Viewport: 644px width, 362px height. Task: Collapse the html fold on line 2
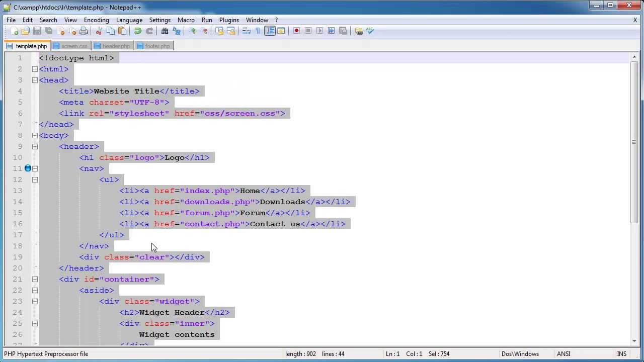(x=35, y=69)
